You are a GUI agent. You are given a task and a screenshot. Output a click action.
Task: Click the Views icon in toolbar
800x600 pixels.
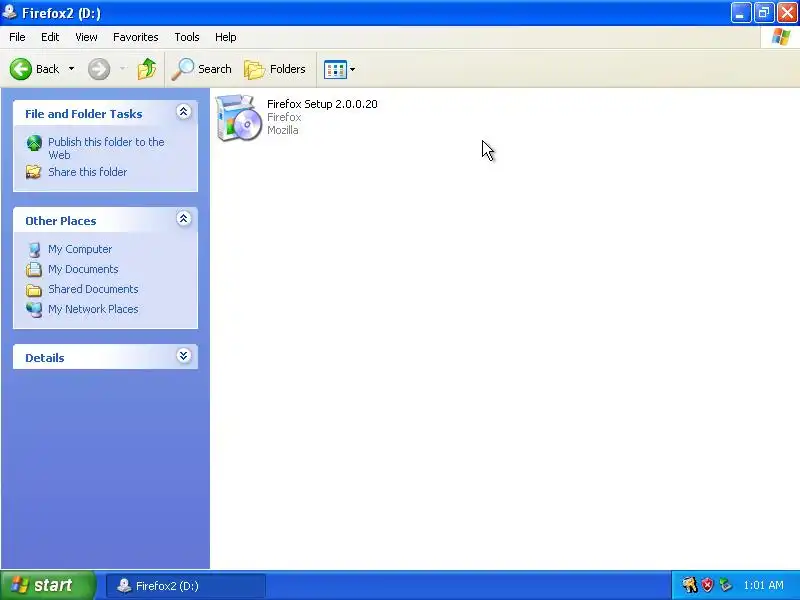(335, 69)
